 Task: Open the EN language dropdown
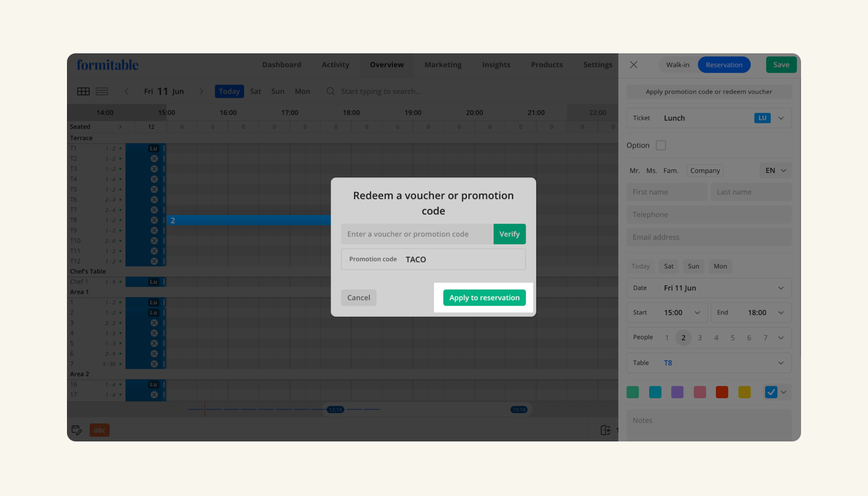click(x=775, y=170)
